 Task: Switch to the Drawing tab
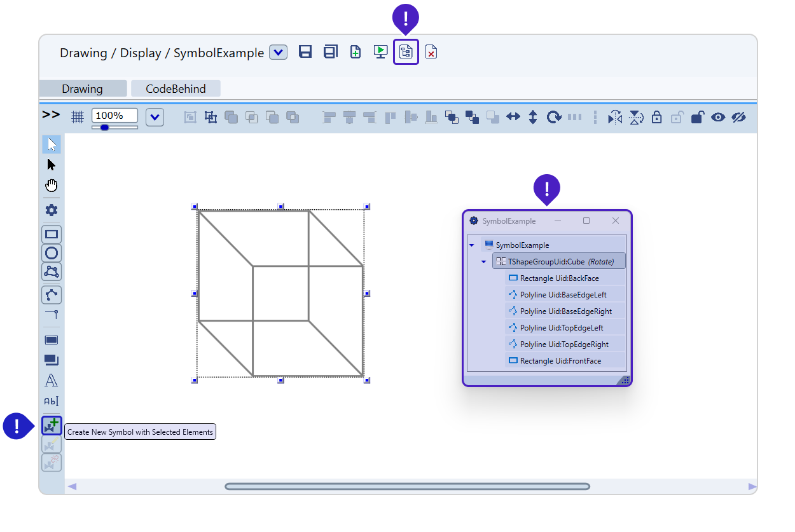(x=82, y=89)
